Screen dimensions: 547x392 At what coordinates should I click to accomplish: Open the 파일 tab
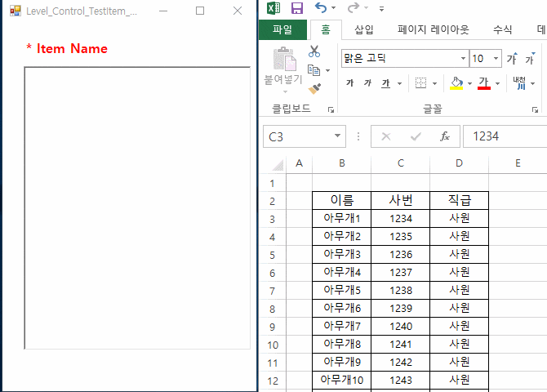[x=282, y=29]
